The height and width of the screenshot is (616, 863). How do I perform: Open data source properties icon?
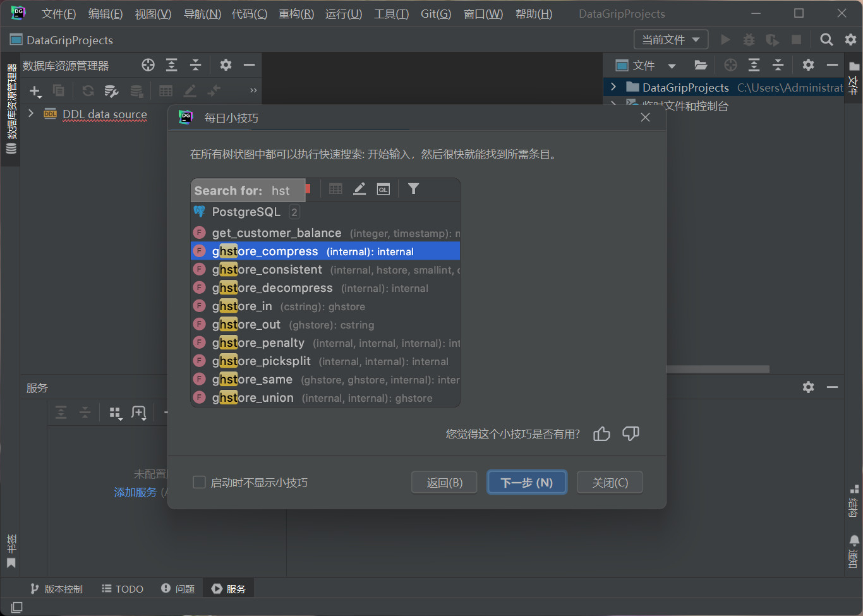112,91
